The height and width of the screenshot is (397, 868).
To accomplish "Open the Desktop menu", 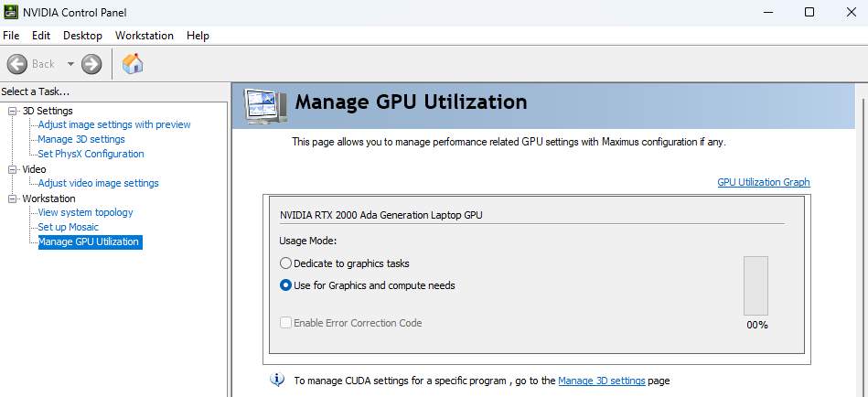I will pyautogui.click(x=82, y=36).
